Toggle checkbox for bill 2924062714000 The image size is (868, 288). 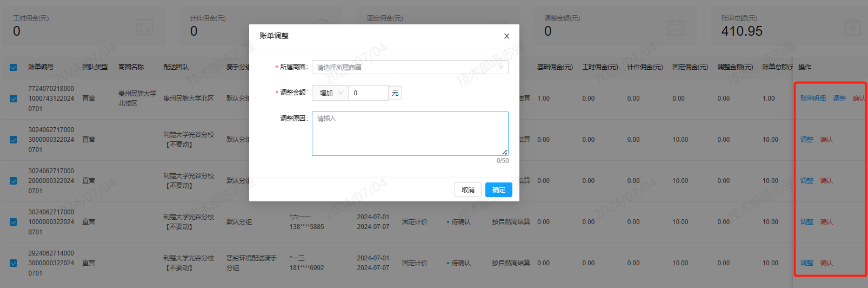click(x=14, y=263)
